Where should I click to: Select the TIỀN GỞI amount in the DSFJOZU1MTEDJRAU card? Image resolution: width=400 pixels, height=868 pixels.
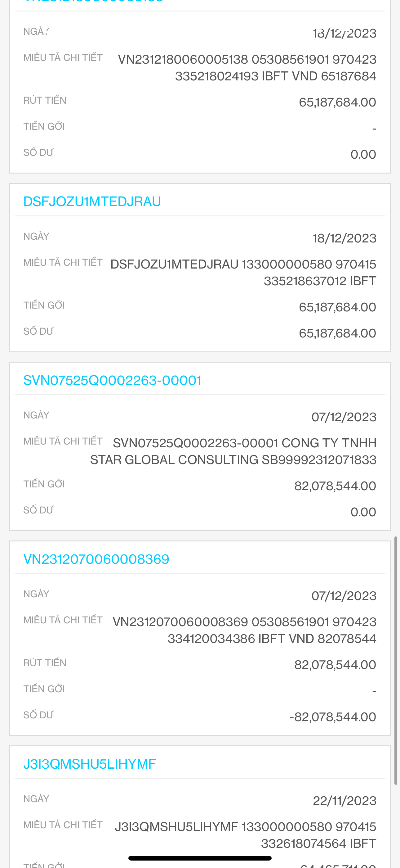pyautogui.click(x=337, y=307)
